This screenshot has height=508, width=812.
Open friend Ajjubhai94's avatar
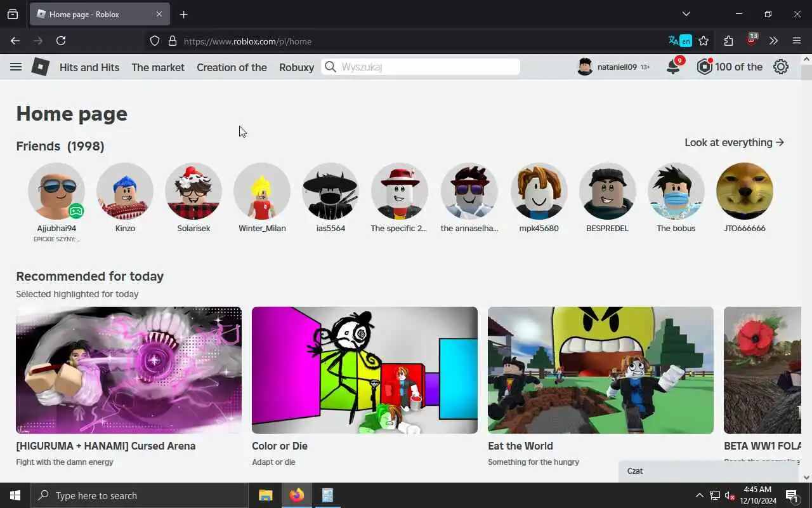coord(56,191)
